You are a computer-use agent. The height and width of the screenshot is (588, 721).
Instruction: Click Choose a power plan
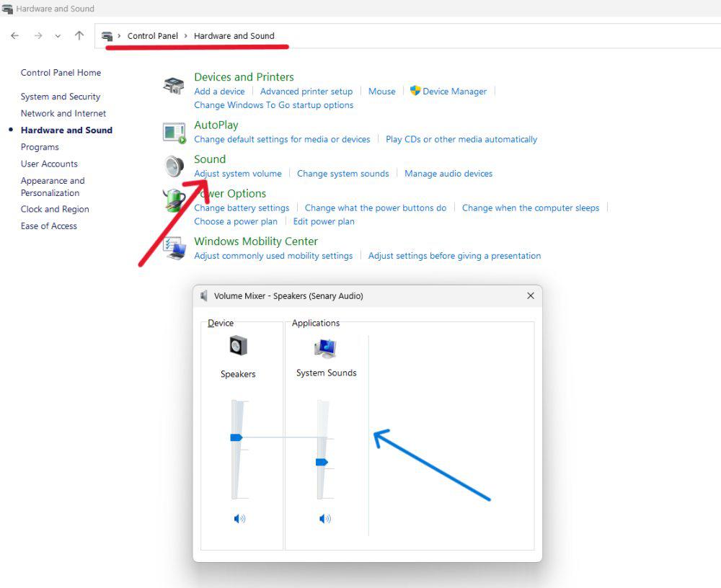pos(236,222)
